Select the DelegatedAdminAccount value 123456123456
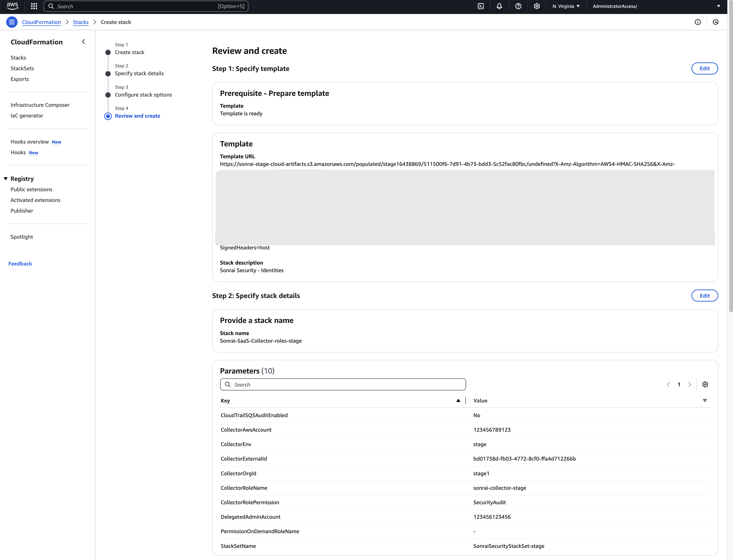733x560 pixels. coord(492,517)
